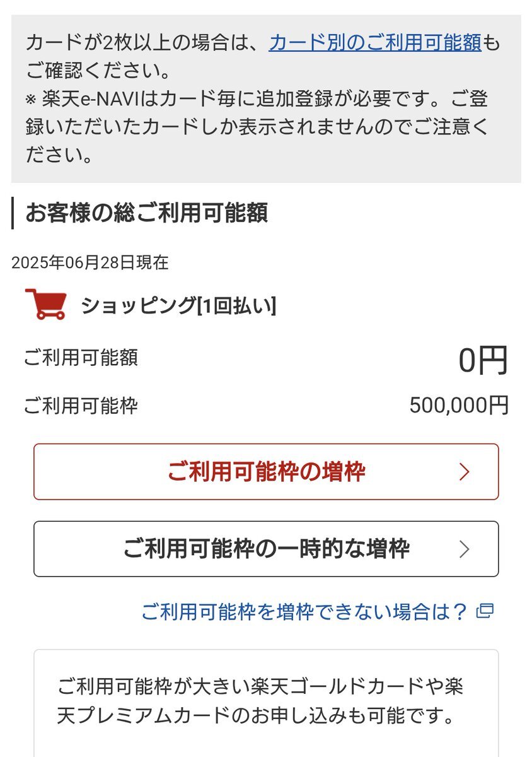The image size is (532, 757).
Task: Open the カード別のご利用可能額 link
Action: pyautogui.click(x=375, y=43)
